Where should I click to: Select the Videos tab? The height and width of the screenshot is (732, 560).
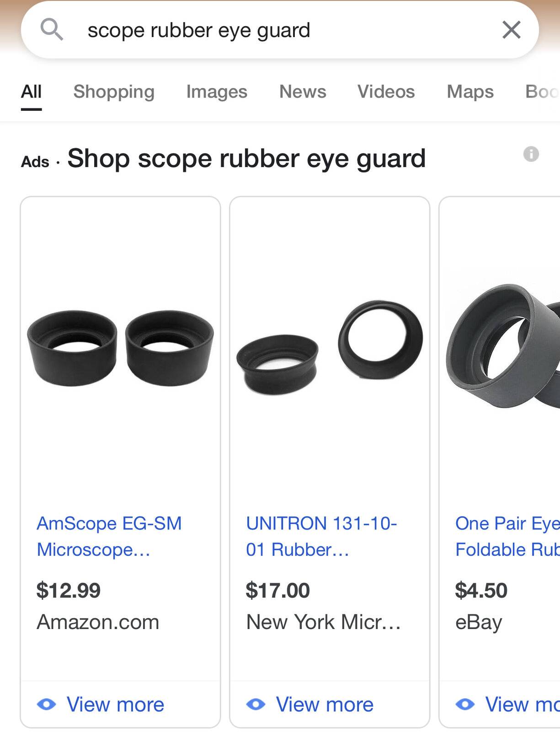click(386, 91)
